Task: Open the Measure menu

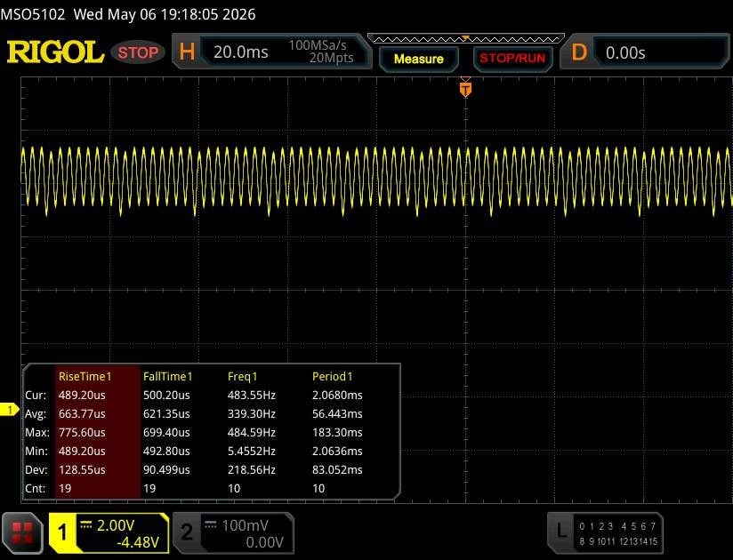Action: click(x=418, y=59)
